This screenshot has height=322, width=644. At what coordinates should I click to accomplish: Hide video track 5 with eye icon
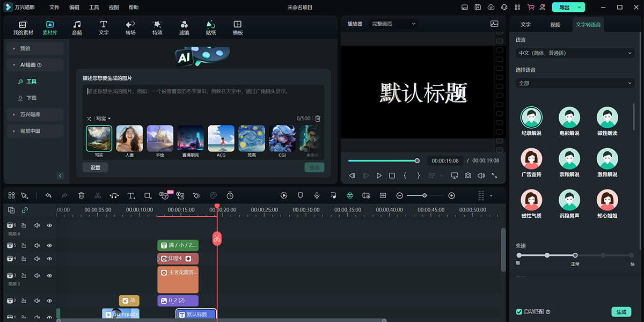pos(49,245)
